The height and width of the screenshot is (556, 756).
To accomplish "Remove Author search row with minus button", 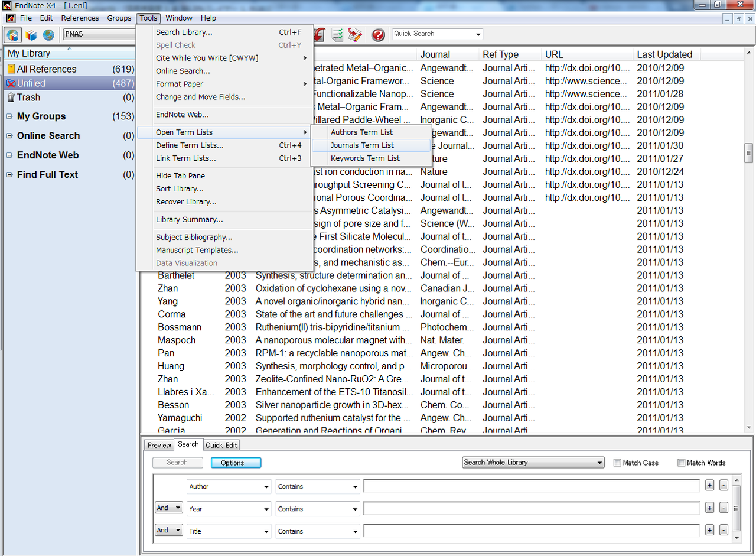I will pos(724,486).
